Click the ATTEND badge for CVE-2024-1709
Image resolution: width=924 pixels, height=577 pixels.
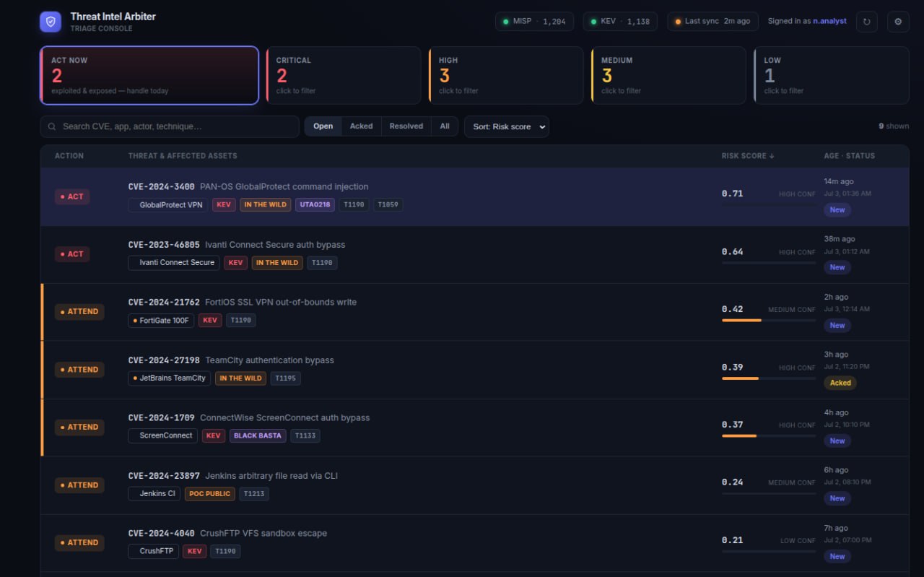click(79, 428)
